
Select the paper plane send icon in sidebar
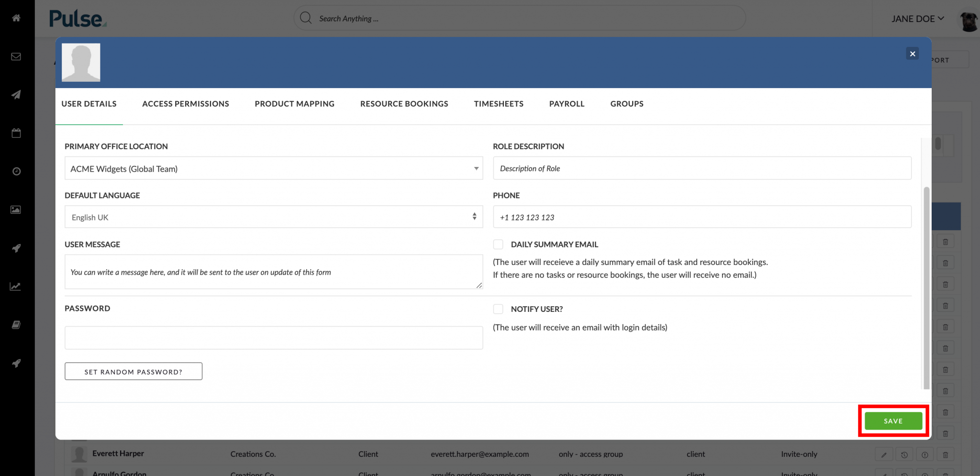[16, 94]
